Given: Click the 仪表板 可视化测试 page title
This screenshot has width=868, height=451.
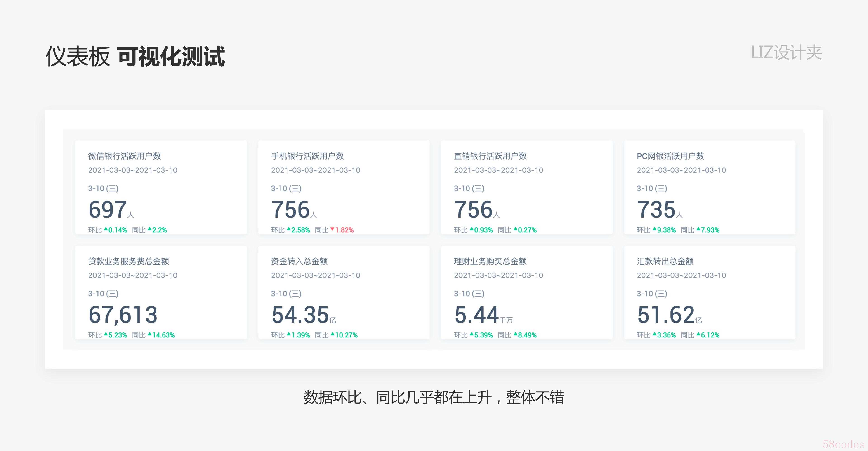Looking at the screenshot, I should coord(135,56).
